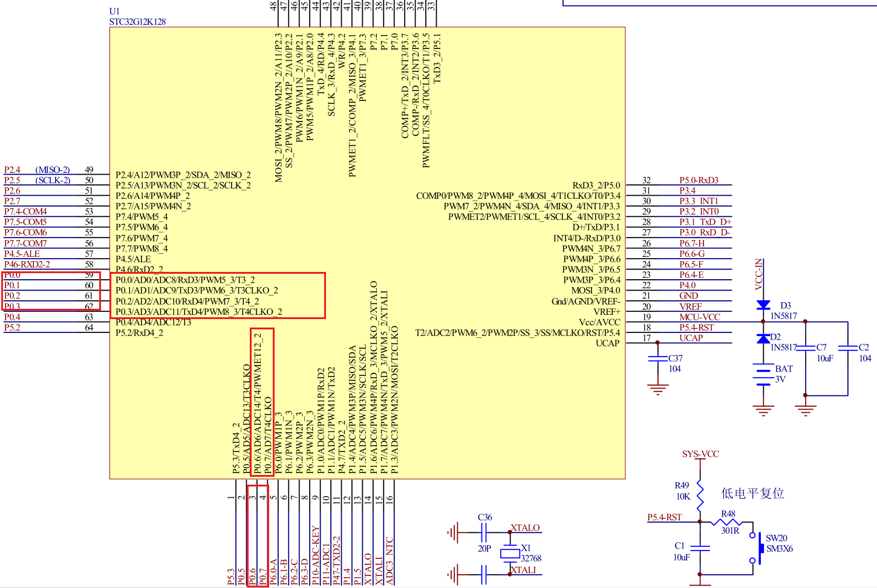
Task: Click bottom net label P47-TXD2-2
Action: [x=336, y=560]
